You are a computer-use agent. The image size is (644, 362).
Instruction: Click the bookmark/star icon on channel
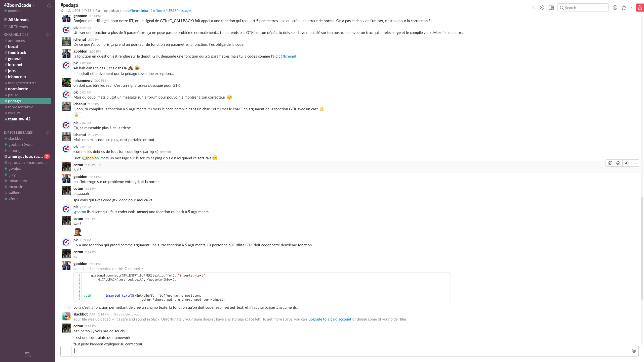click(61, 11)
